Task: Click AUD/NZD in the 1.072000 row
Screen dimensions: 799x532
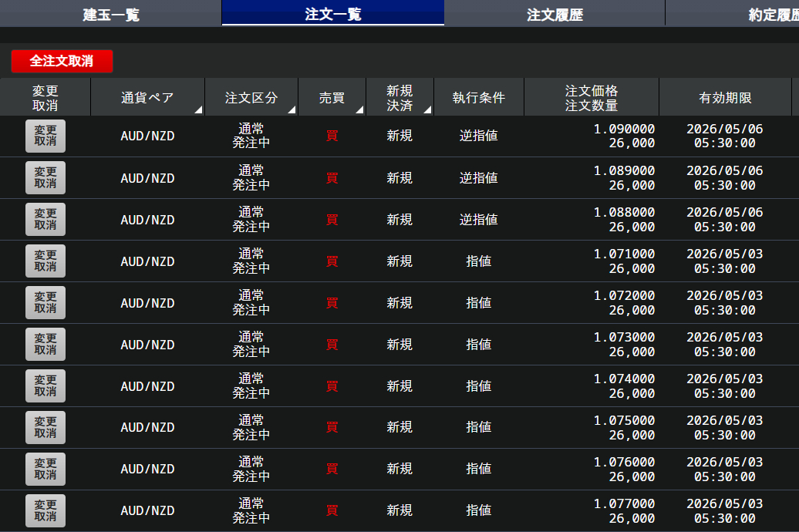Action: pos(147,303)
